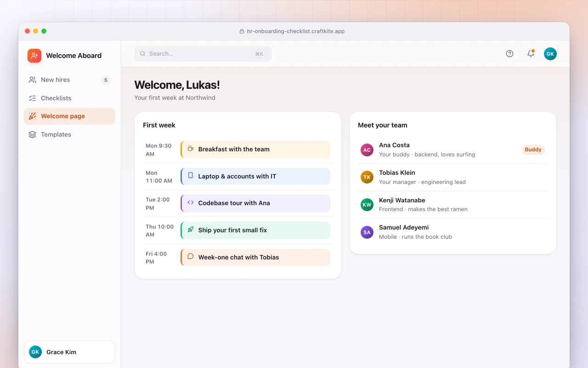Click the Welcome page party icon
The width and height of the screenshot is (588, 368).
pos(32,116)
